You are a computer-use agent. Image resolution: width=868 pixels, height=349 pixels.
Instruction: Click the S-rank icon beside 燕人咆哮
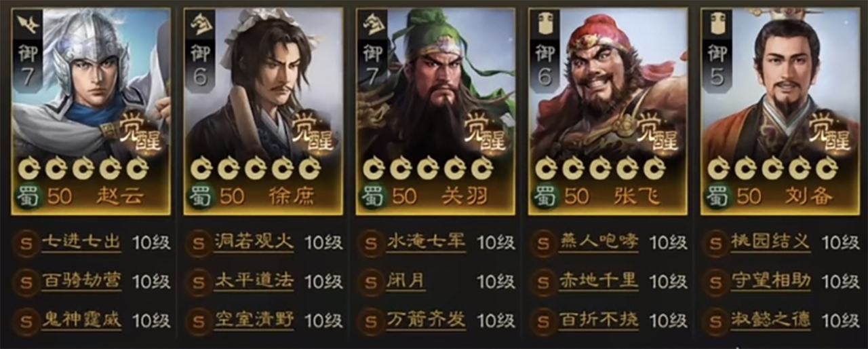click(542, 242)
